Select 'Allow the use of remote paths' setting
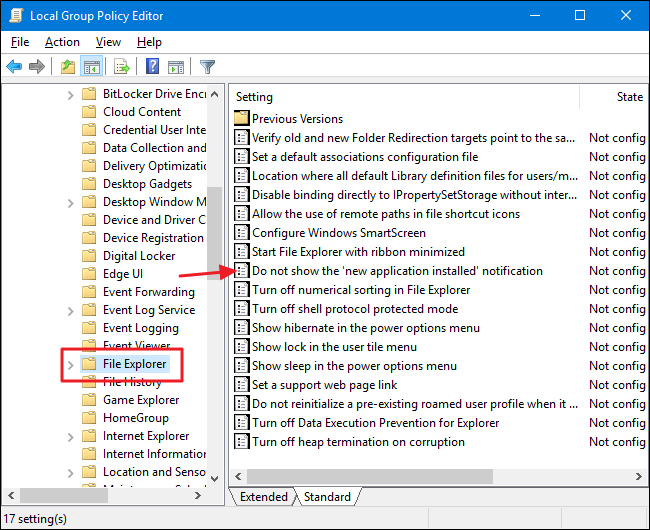 click(x=386, y=214)
